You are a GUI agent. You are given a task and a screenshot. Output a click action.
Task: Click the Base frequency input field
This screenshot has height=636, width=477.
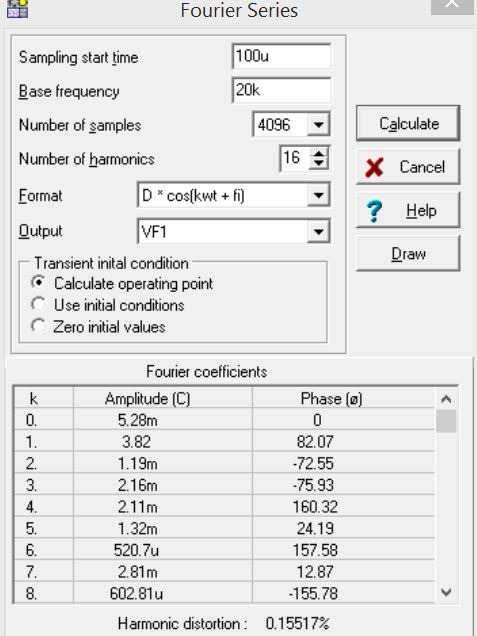click(282, 90)
